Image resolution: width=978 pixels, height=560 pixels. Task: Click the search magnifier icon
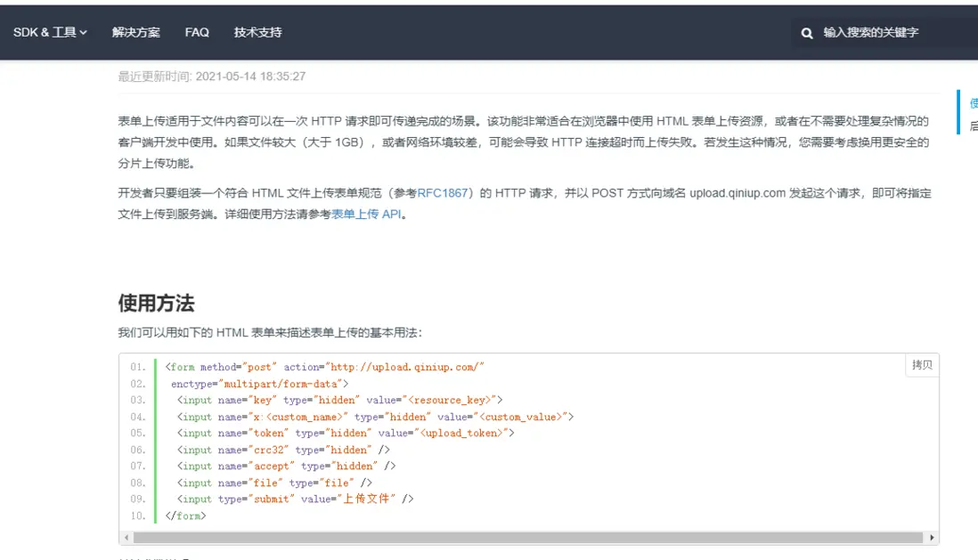tap(807, 33)
